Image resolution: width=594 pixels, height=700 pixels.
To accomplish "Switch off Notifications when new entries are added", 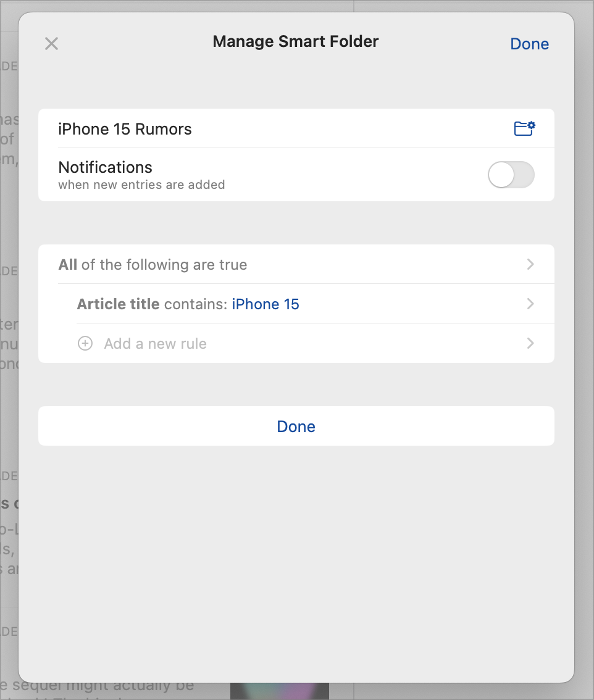I will tap(511, 175).
